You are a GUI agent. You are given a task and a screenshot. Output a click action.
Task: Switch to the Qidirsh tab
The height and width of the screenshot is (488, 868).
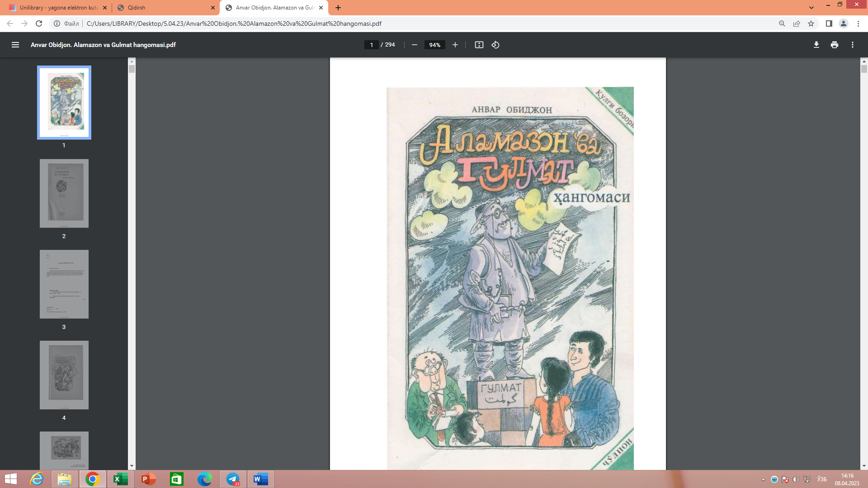pos(163,8)
